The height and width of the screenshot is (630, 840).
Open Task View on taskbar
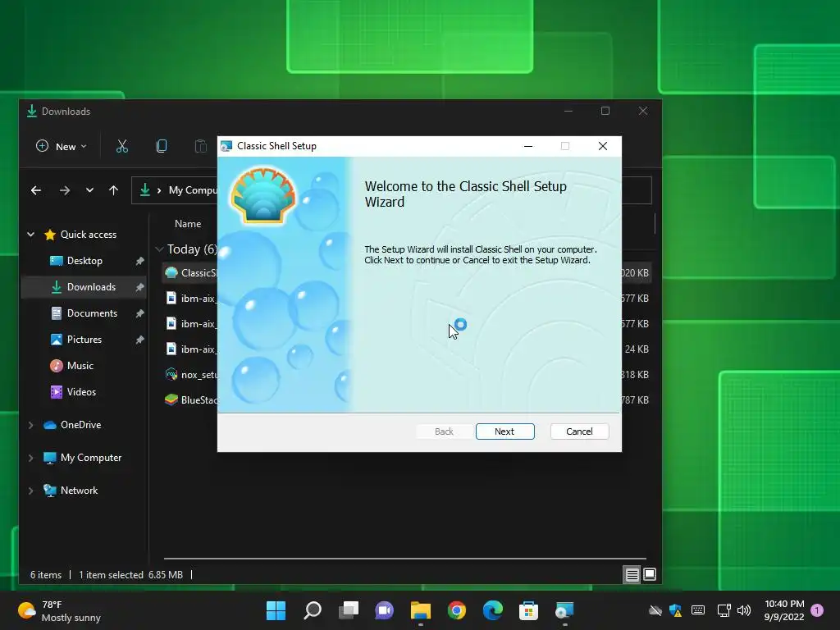click(x=349, y=610)
